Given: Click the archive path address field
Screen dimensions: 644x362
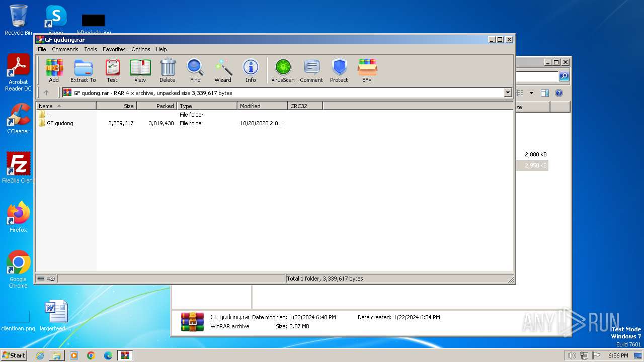Looking at the screenshot, I should [x=287, y=93].
